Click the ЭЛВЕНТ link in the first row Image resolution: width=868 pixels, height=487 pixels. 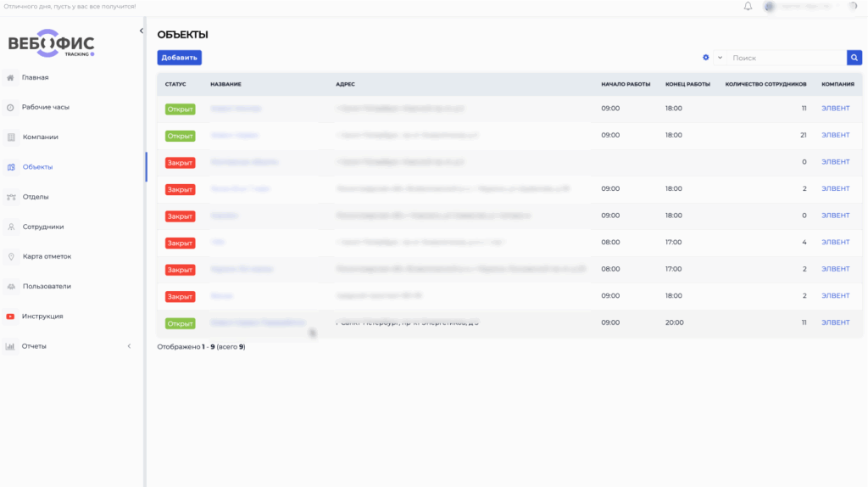click(835, 109)
